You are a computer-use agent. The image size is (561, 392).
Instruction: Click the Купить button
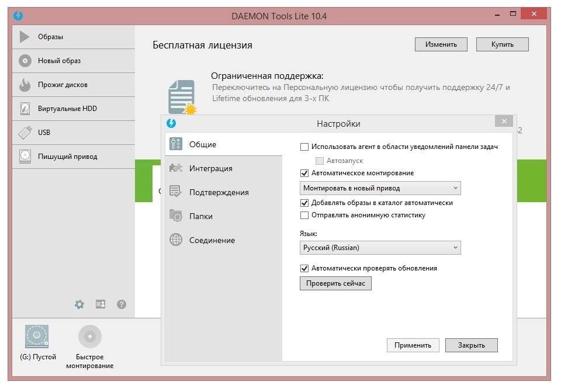[x=503, y=44]
